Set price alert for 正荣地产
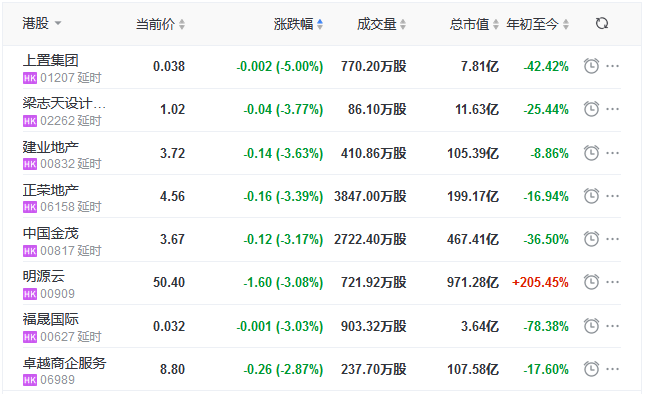This screenshot has width=646, height=394. [591, 196]
